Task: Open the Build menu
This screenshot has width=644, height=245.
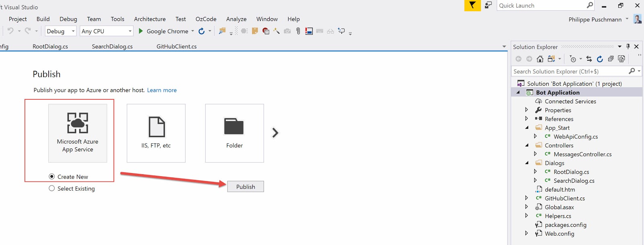Action: (x=43, y=19)
